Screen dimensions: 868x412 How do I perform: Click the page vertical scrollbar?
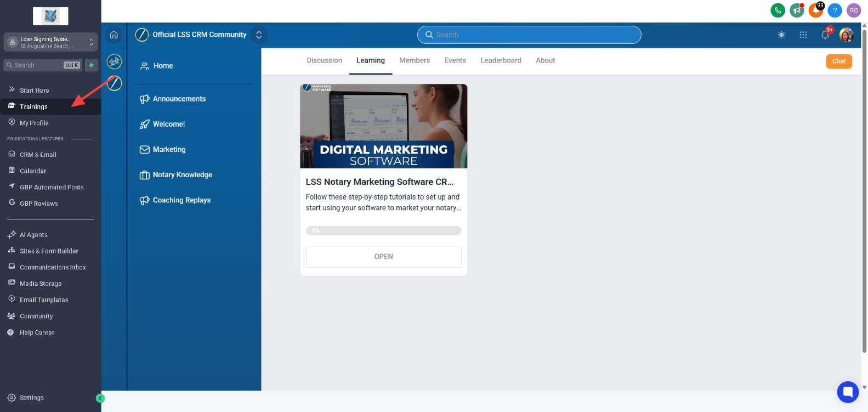[x=864, y=191]
